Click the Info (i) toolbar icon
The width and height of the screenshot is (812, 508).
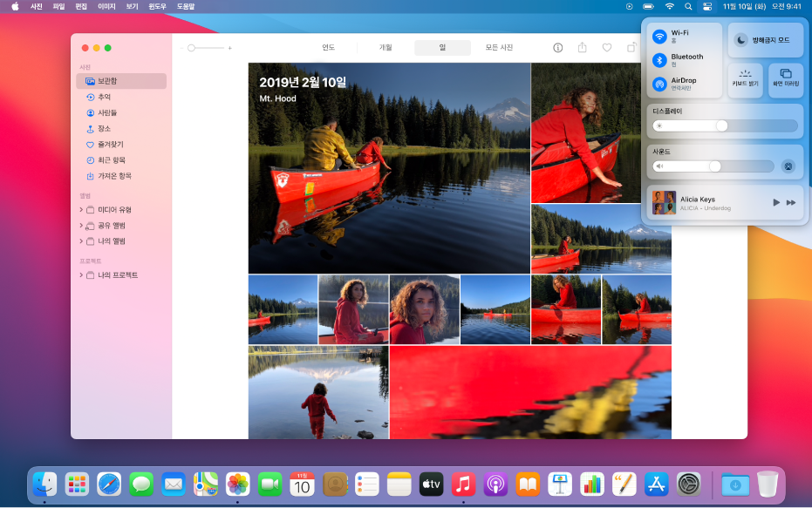558,48
